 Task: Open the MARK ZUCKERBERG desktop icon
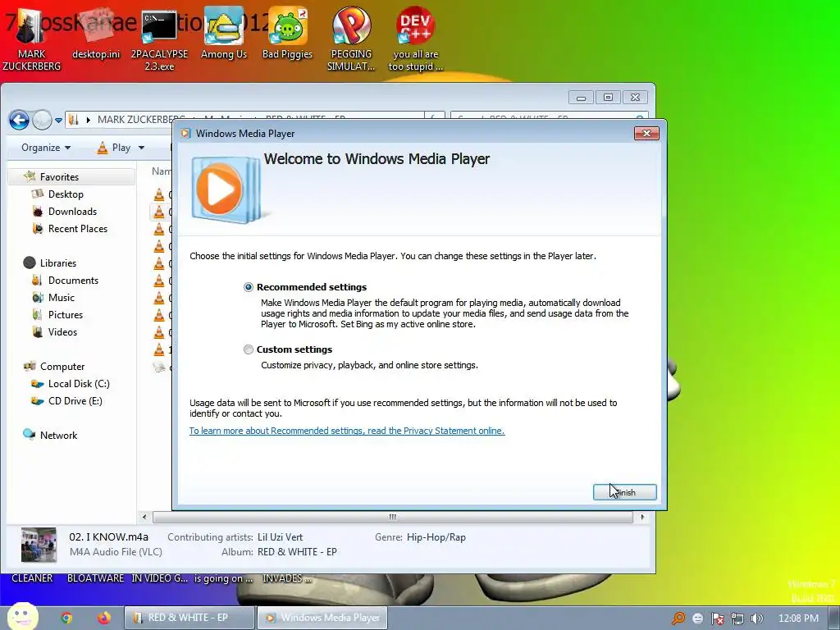(32, 39)
